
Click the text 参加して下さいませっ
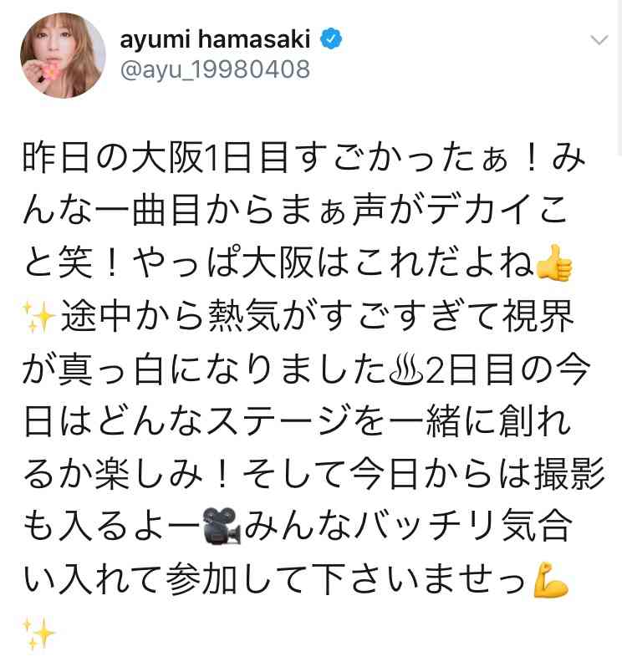point(348,579)
